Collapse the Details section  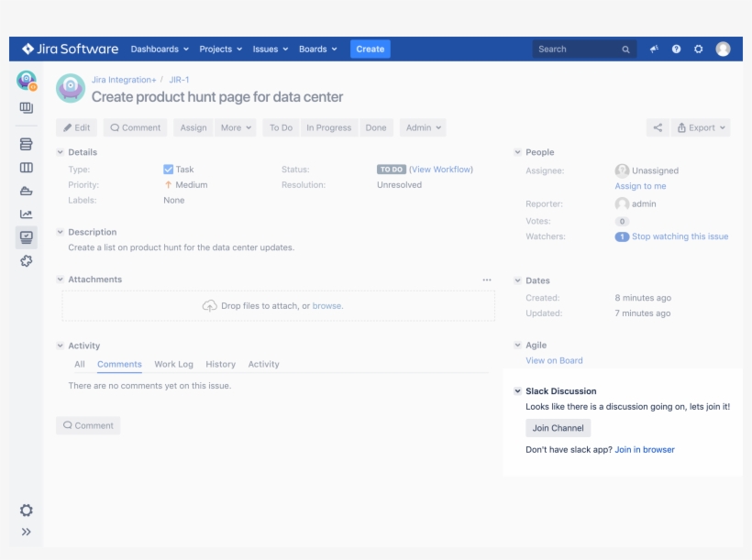coord(61,152)
